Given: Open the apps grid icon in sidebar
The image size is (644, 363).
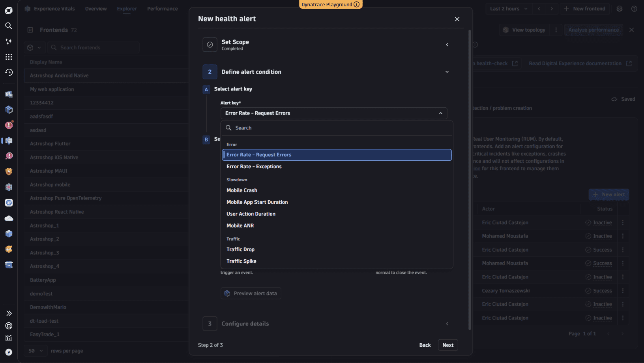Looking at the screenshot, I should pos(9,57).
